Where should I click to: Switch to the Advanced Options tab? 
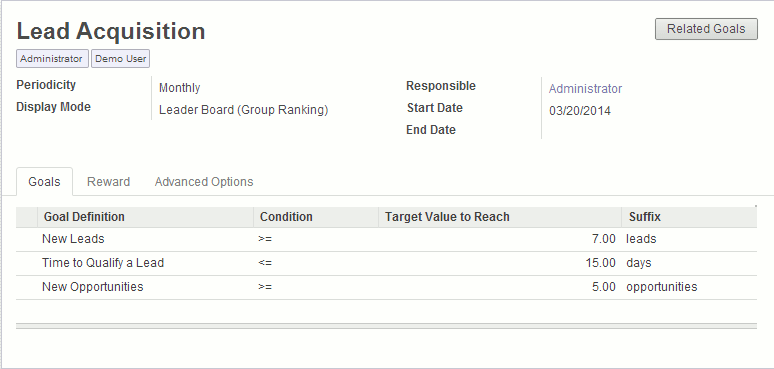204,182
